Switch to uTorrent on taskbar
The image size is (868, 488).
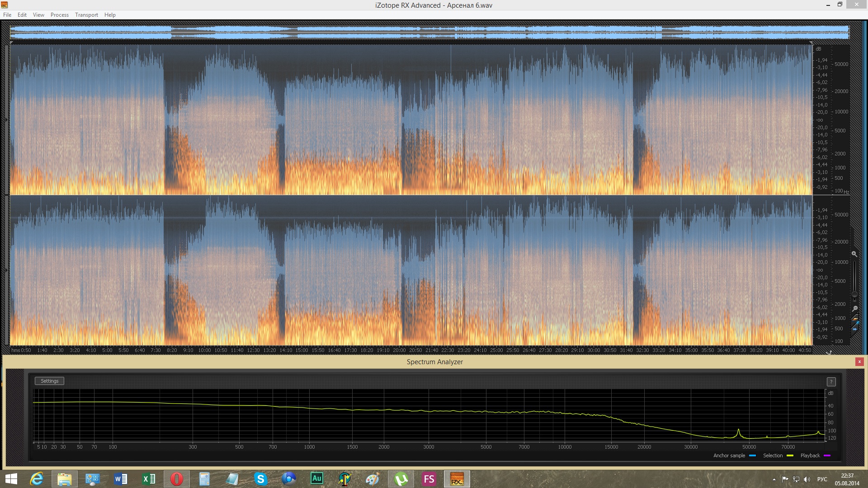click(401, 479)
